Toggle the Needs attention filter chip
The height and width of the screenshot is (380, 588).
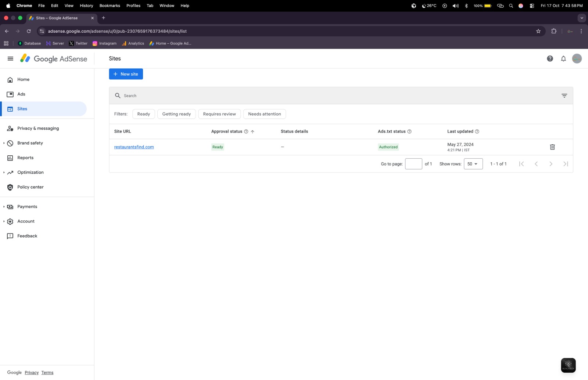pyautogui.click(x=264, y=114)
